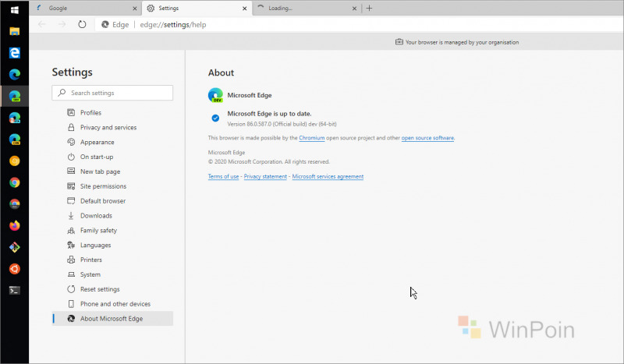Select the Edge Dev taskbar icon

[x=15, y=96]
